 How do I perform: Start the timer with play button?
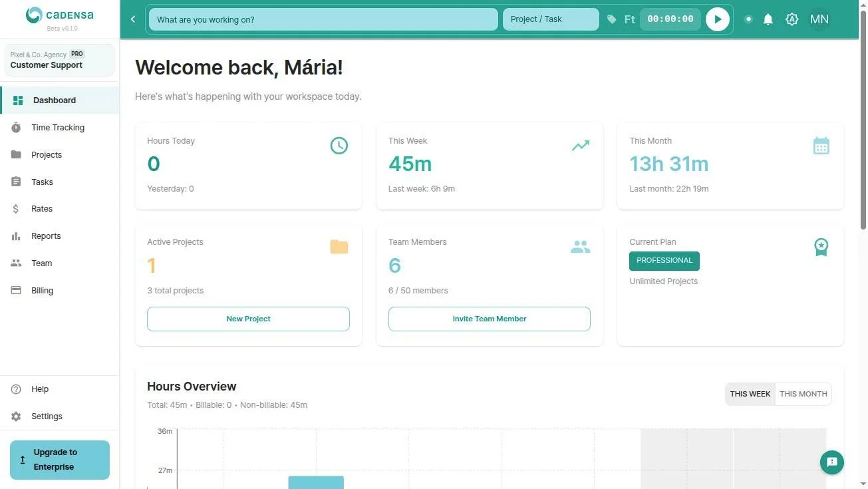coord(718,19)
